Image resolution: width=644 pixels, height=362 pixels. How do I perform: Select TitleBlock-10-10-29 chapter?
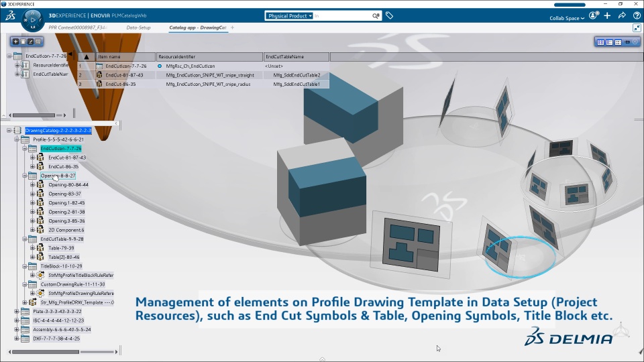coord(61,266)
